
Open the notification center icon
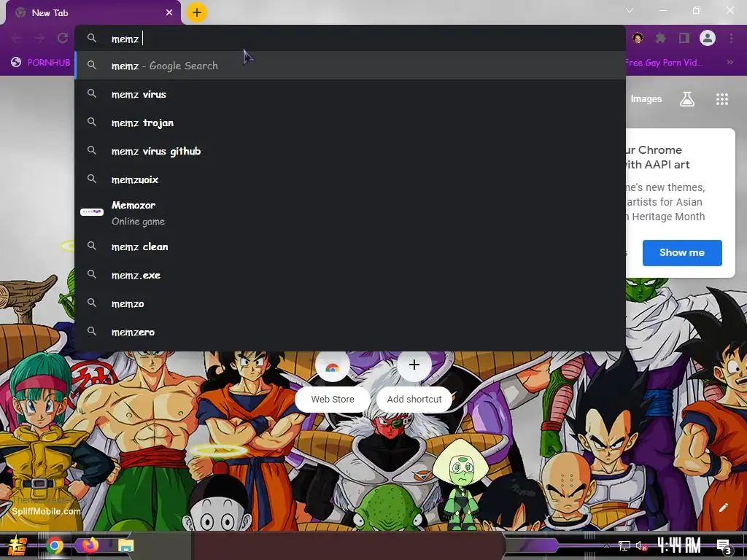pyautogui.click(x=724, y=545)
